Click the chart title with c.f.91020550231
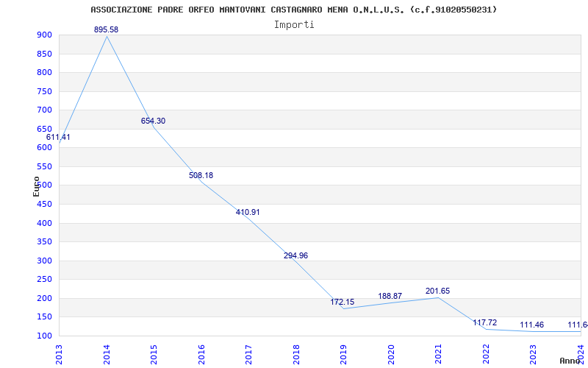Viewport: 588px width, 368px height. pos(293,10)
